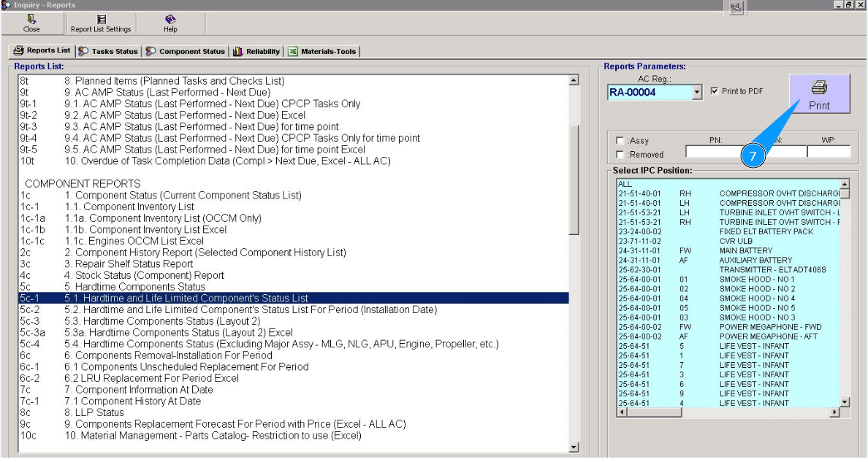Switch to the Tasks Status tab
The height and width of the screenshot is (462, 868).
pos(108,52)
